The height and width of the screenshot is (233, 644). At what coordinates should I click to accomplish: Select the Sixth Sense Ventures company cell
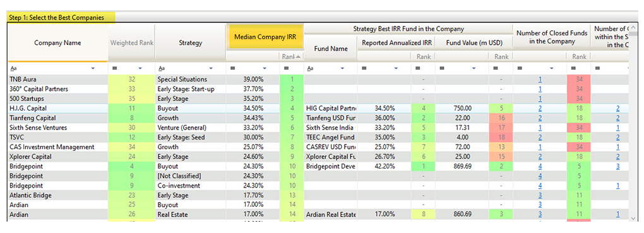58,128
